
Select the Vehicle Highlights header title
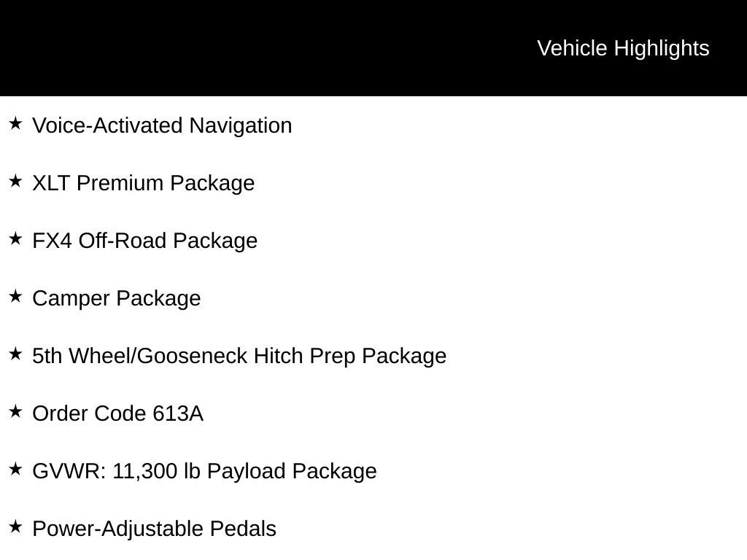click(623, 49)
